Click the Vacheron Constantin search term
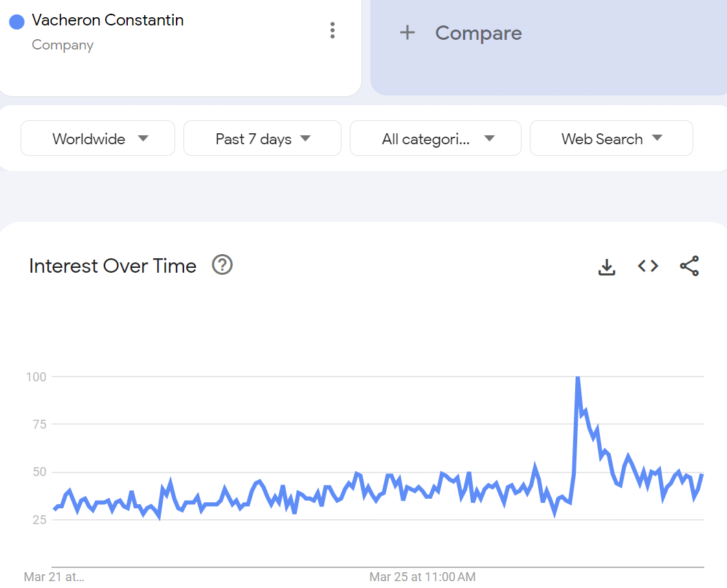727x588 pixels. tap(108, 20)
